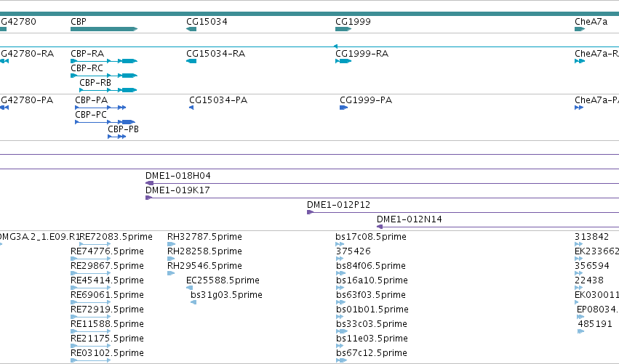This screenshot has height=364, width=619.
Task: Click the CG15034-PA small arrow glyph
Action: (191, 108)
